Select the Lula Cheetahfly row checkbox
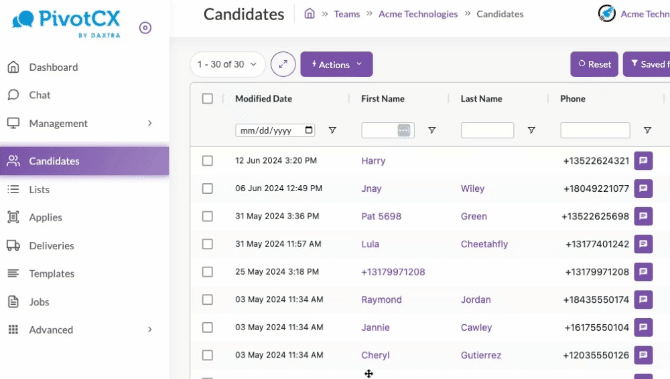The width and height of the screenshot is (670, 379). [x=207, y=244]
